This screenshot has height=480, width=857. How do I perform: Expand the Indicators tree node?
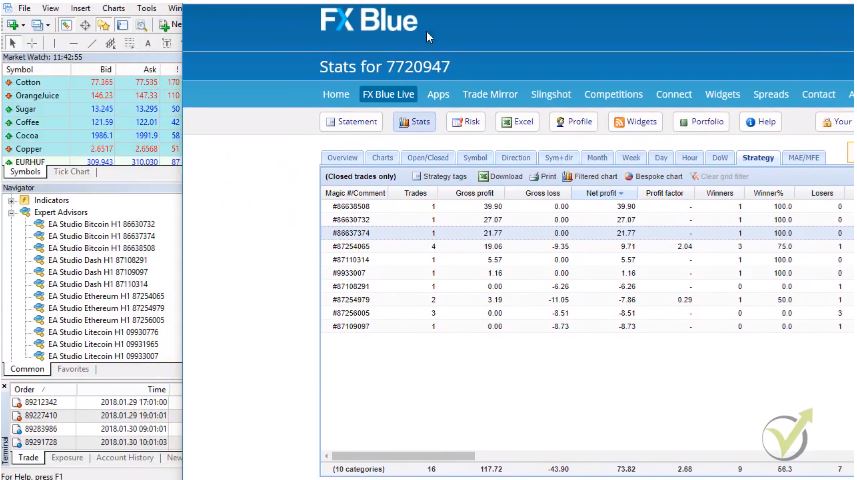pos(11,201)
